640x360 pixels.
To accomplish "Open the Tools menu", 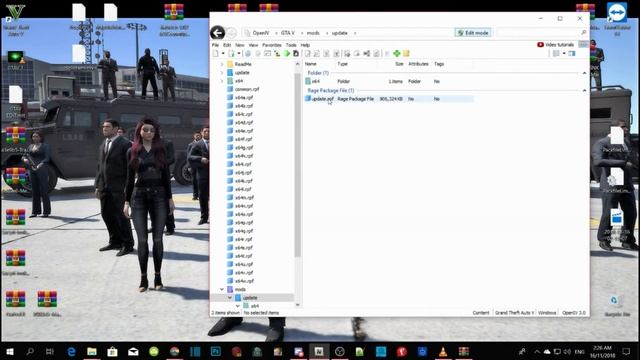I will [x=291, y=45].
